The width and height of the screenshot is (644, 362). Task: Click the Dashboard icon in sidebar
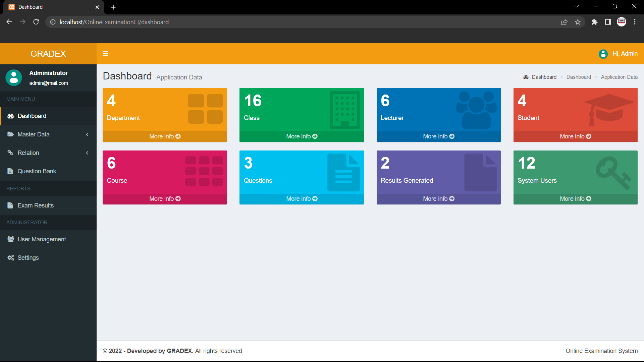tap(11, 116)
